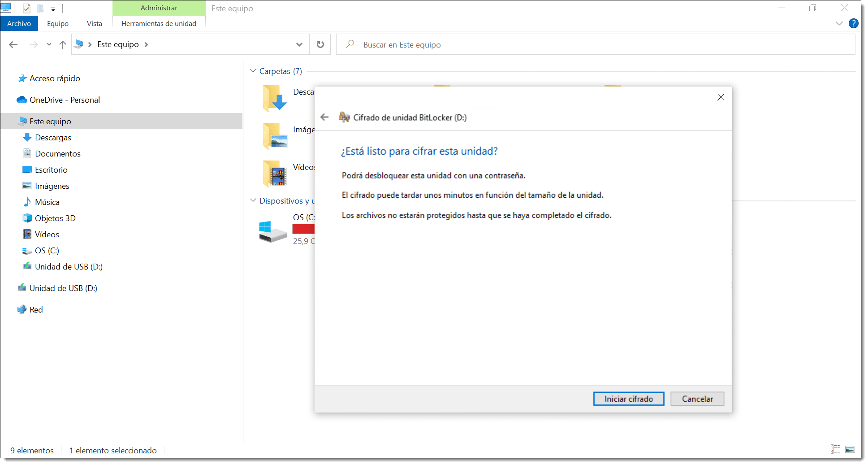Cancel the BitLocker encryption dialog

[697, 399]
